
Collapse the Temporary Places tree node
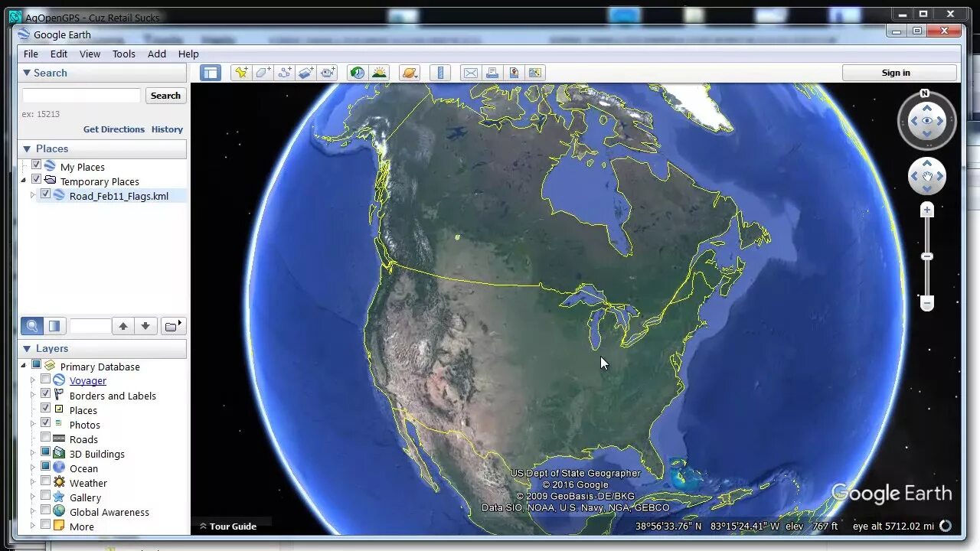[24, 181]
